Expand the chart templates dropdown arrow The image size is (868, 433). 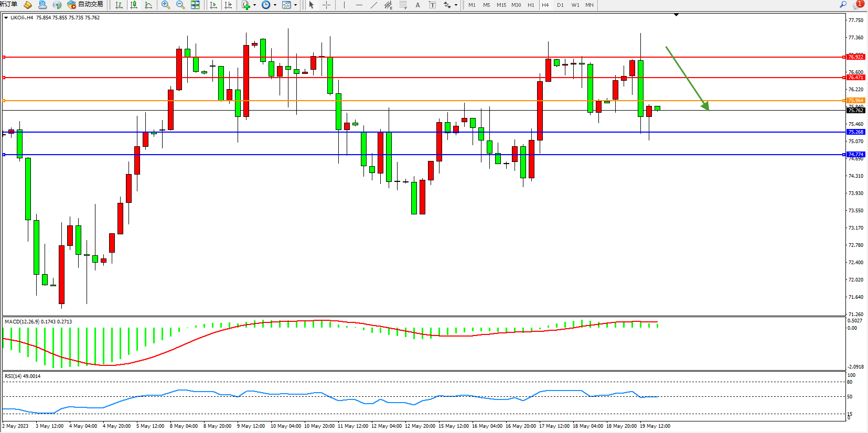coord(296,5)
